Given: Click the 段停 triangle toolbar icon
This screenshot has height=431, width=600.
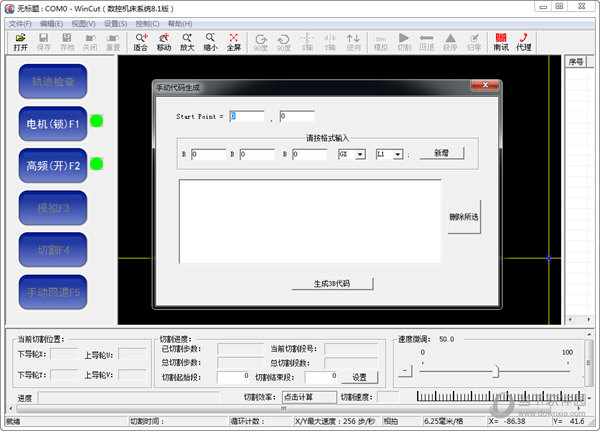Looking at the screenshot, I should (450, 42).
